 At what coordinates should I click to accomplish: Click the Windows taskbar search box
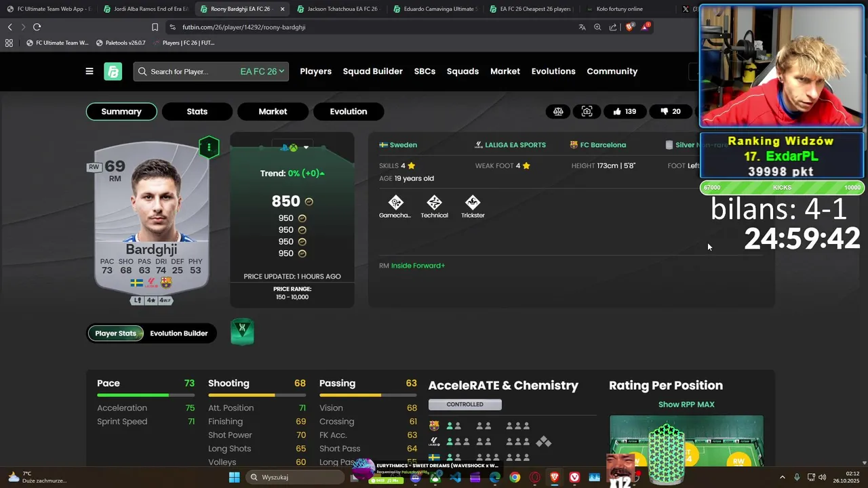tap(296, 477)
